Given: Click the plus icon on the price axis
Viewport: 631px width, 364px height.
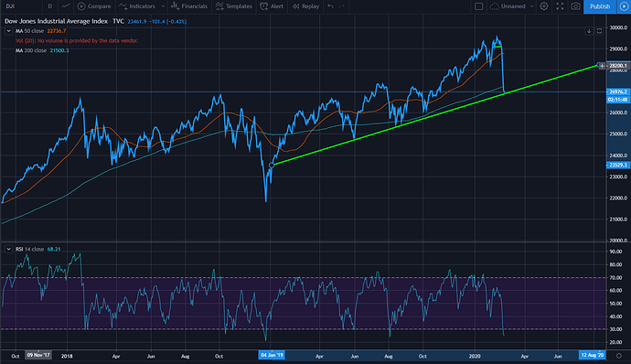Looking at the screenshot, I should click(602, 66).
